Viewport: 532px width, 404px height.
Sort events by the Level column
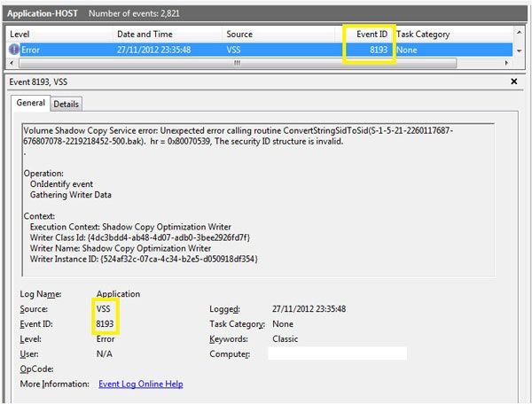point(59,35)
